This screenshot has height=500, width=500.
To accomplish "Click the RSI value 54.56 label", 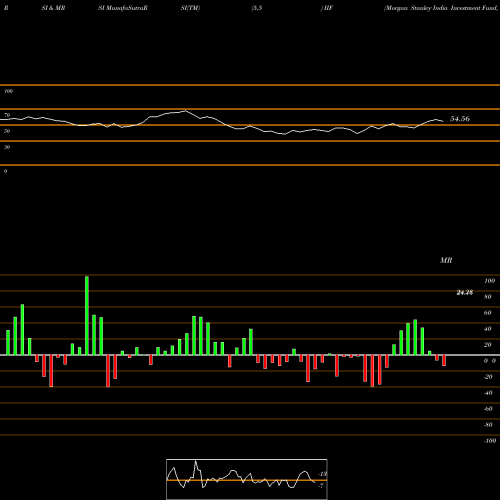I will tap(460, 119).
